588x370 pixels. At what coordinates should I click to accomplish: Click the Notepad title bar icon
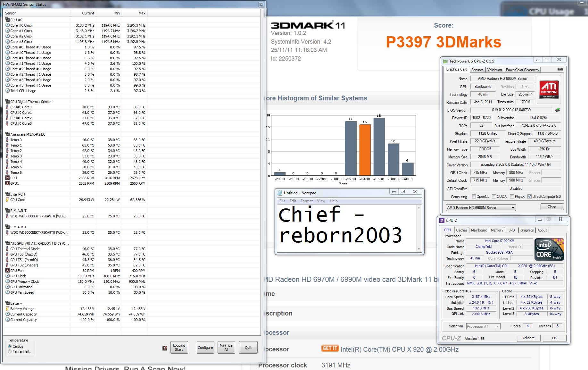280,193
